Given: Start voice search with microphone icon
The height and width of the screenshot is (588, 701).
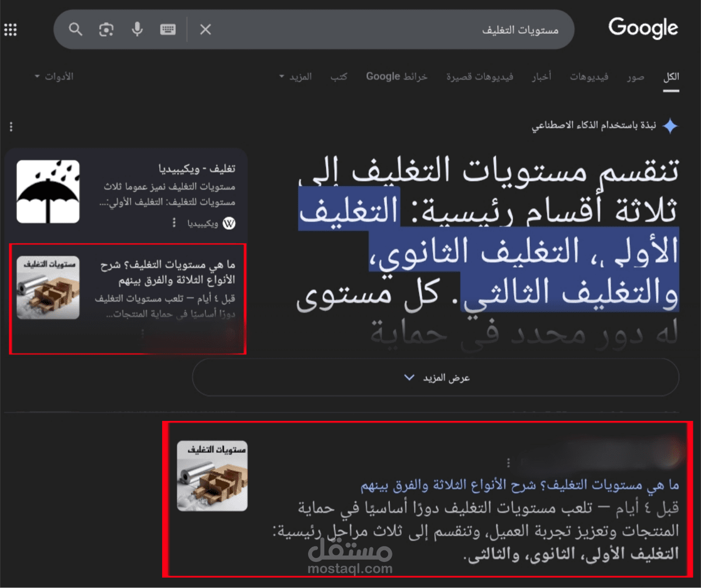Looking at the screenshot, I should [x=137, y=29].
